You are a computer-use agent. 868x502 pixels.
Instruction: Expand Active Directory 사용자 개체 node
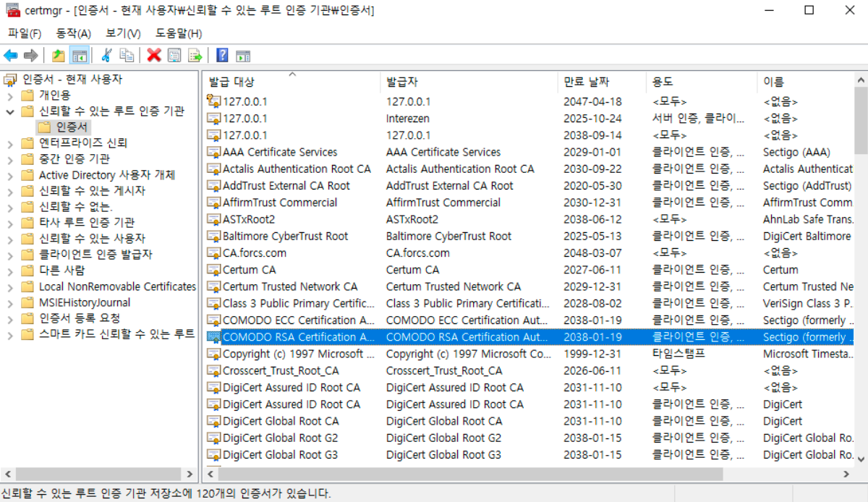[x=10, y=175]
